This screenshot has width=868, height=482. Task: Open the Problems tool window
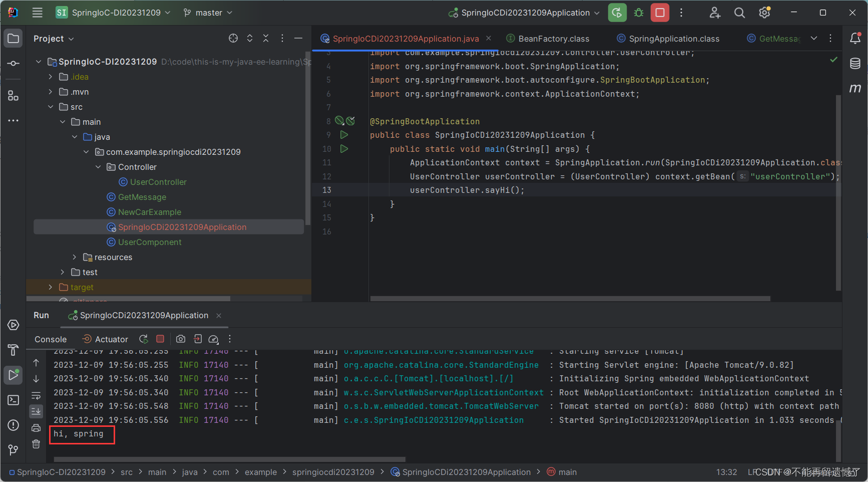coord(14,425)
